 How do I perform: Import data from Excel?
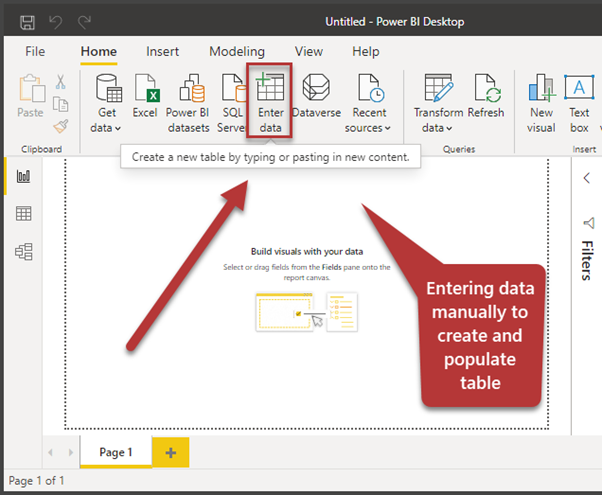click(x=145, y=96)
